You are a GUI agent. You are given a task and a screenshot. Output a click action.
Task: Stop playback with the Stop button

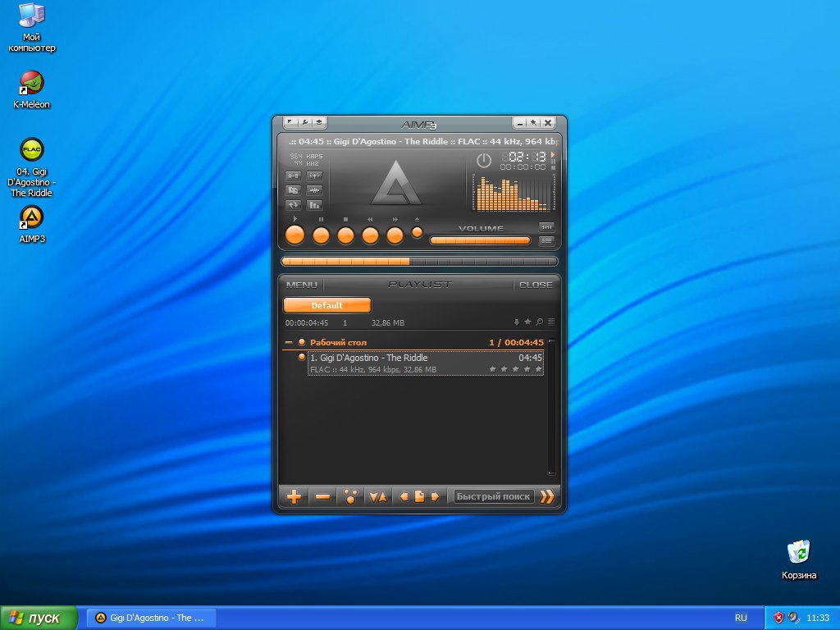point(345,235)
